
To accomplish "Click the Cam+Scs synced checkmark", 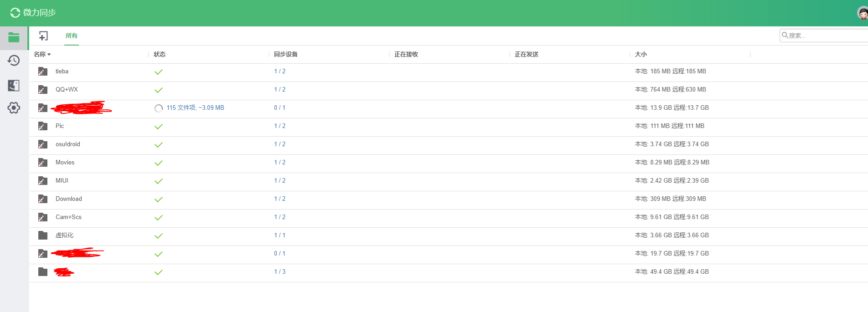I will [x=159, y=218].
